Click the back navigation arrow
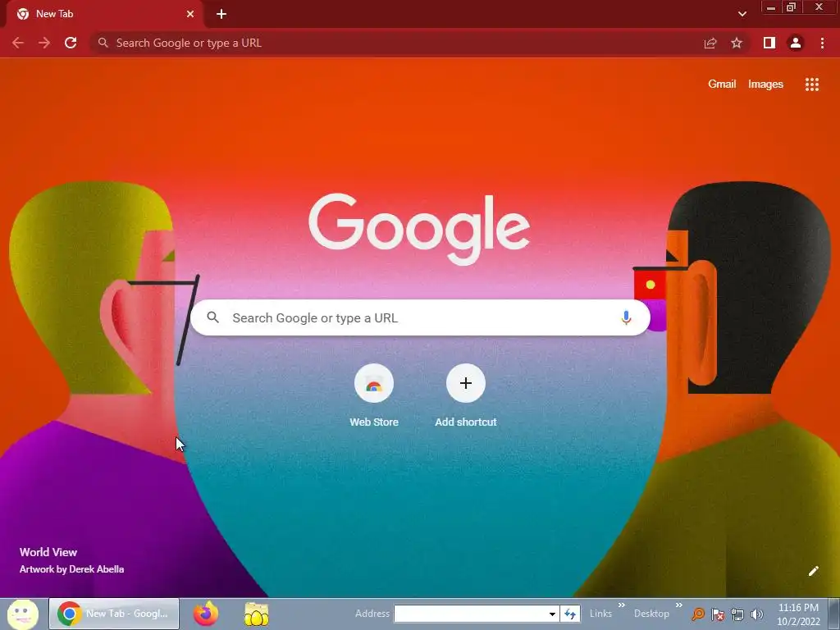840x630 pixels. 18,43
